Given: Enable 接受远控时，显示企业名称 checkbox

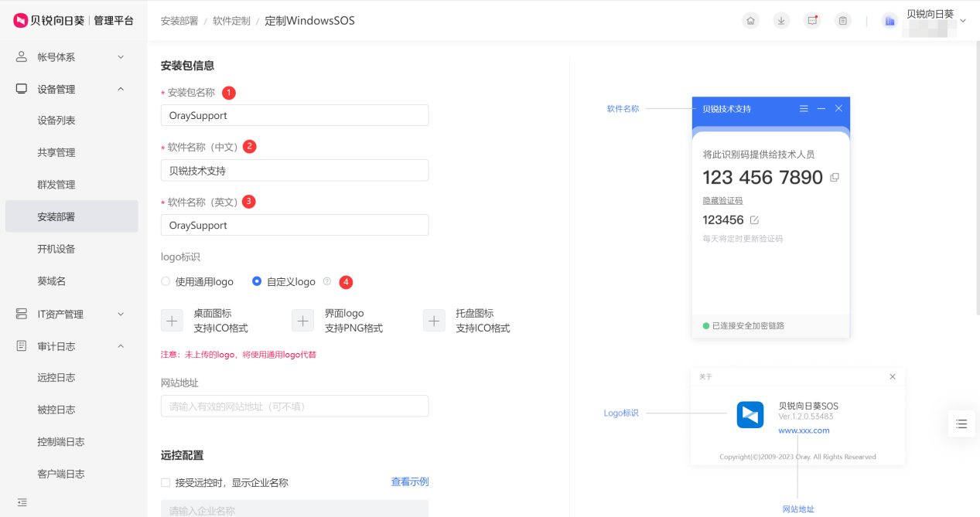Looking at the screenshot, I should [x=166, y=482].
